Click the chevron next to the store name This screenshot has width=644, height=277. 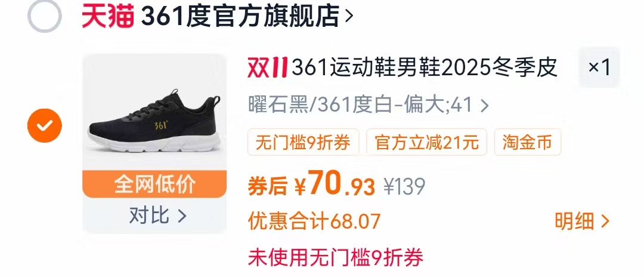click(349, 17)
